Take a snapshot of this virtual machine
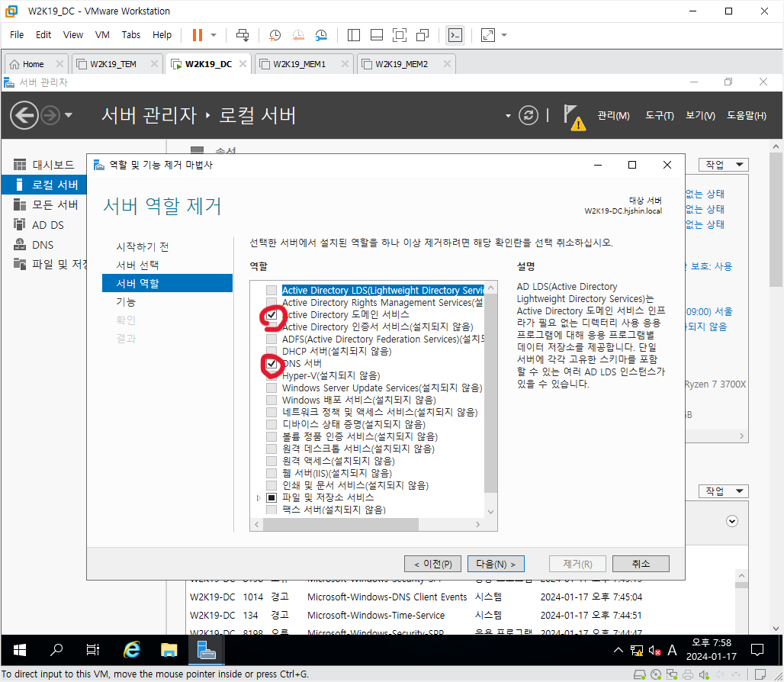Screen dimensions: 784x682 275,35
